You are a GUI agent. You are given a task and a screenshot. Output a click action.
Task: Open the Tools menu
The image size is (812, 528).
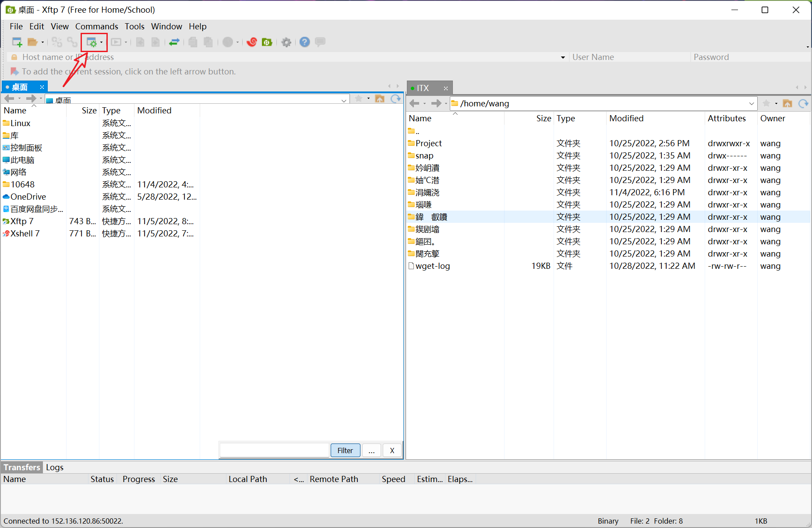click(134, 26)
